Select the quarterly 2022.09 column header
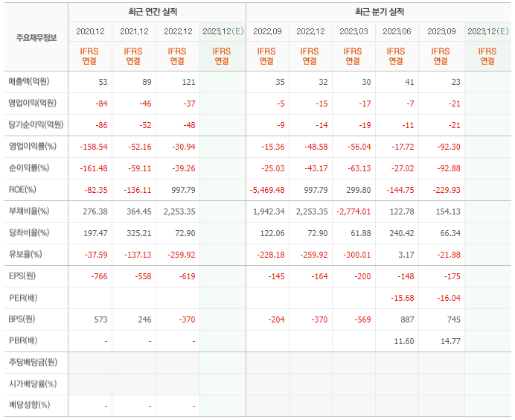The width and height of the screenshot is (515, 420). pyautogui.click(x=267, y=31)
